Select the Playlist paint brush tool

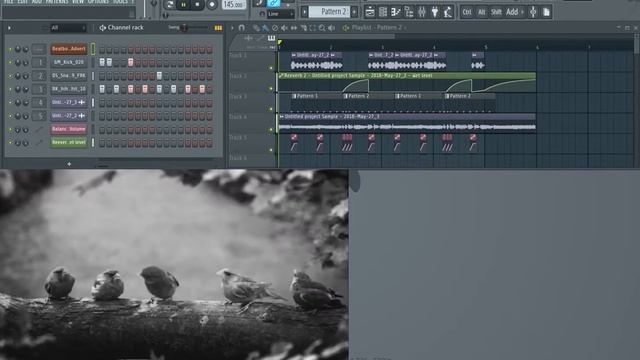[265, 28]
